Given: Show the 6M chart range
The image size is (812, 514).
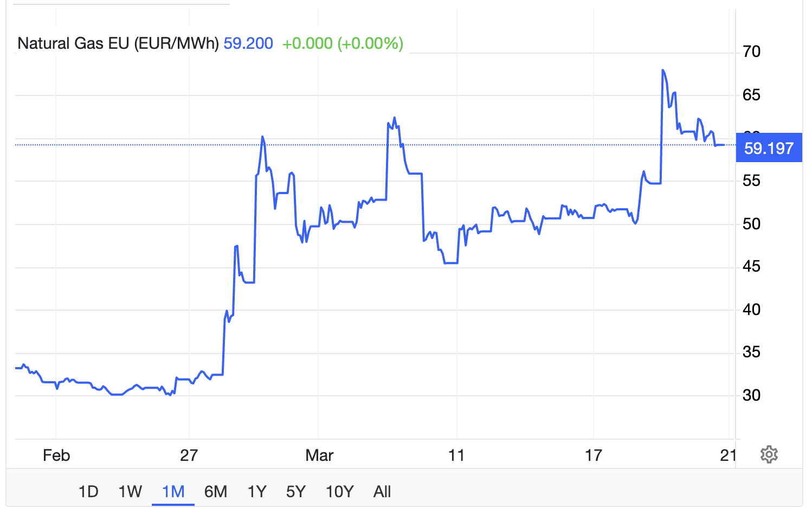Looking at the screenshot, I should [x=215, y=492].
